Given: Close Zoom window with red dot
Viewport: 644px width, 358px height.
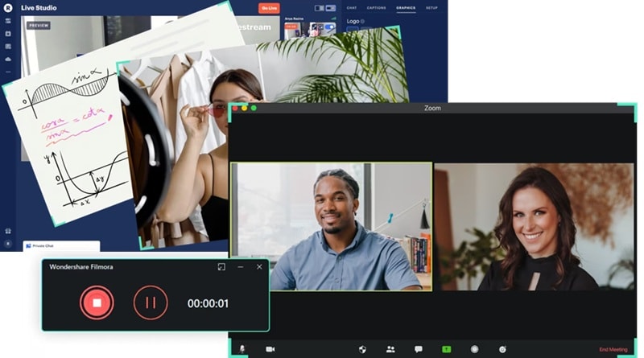Looking at the screenshot, I should (x=235, y=108).
